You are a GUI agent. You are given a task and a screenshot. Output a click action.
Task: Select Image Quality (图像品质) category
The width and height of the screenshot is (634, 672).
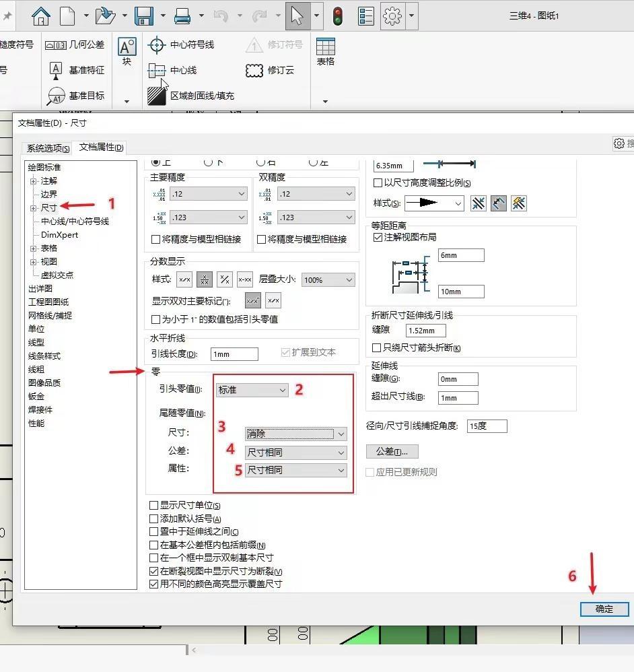(44, 382)
